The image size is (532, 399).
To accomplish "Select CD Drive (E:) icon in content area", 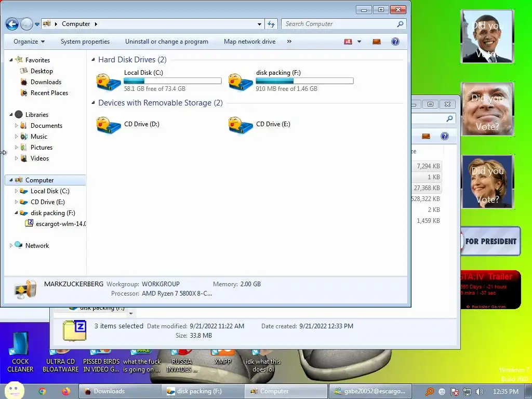I will (x=241, y=125).
